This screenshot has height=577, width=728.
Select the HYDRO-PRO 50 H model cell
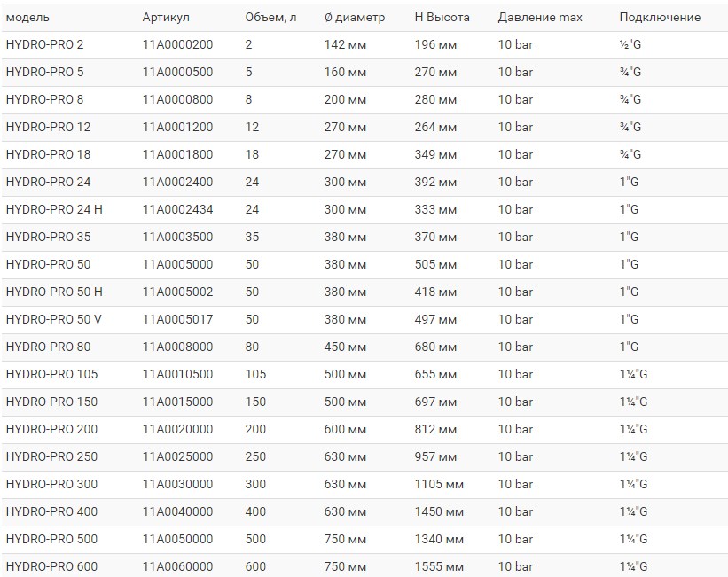point(54,292)
